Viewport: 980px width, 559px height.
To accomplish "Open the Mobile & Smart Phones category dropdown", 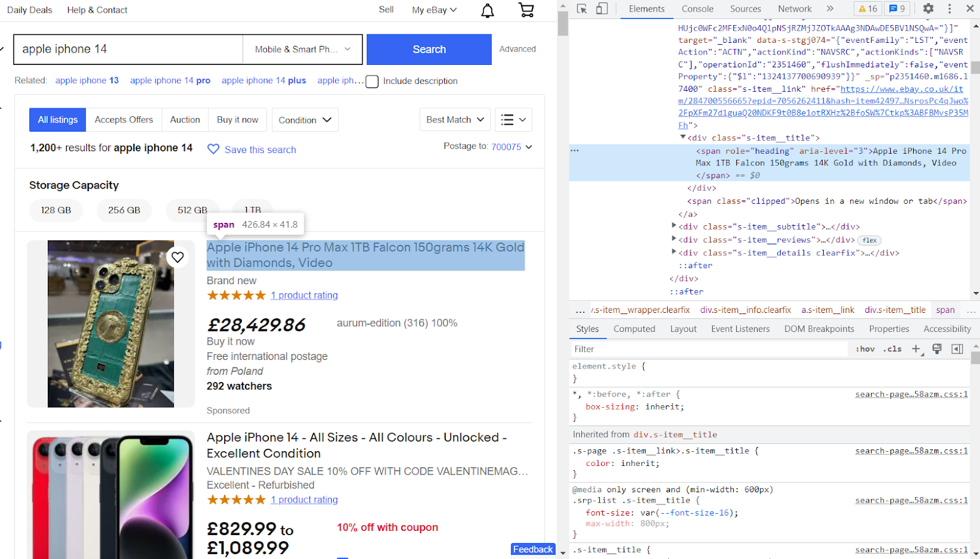I will (303, 50).
